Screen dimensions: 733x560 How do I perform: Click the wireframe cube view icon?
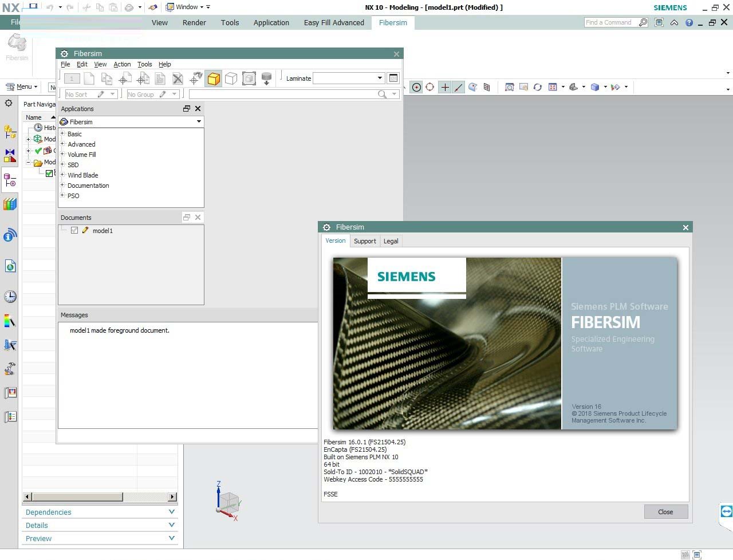[x=231, y=78]
